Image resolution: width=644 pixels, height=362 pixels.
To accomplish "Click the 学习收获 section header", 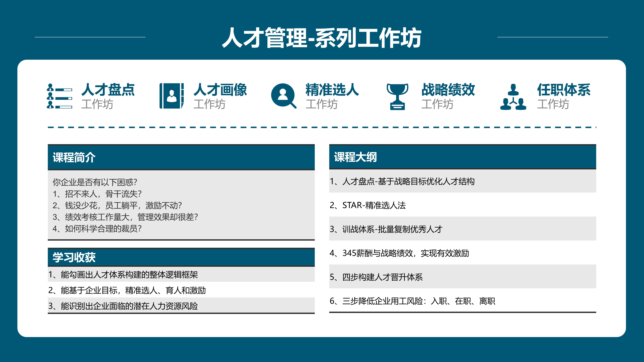I will click(74, 257).
